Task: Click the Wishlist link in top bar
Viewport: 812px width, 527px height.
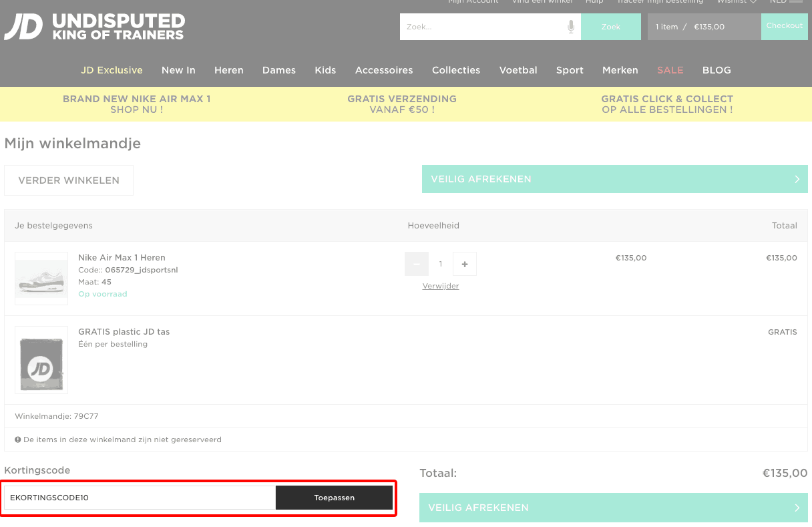Action: pyautogui.click(x=737, y=2)
